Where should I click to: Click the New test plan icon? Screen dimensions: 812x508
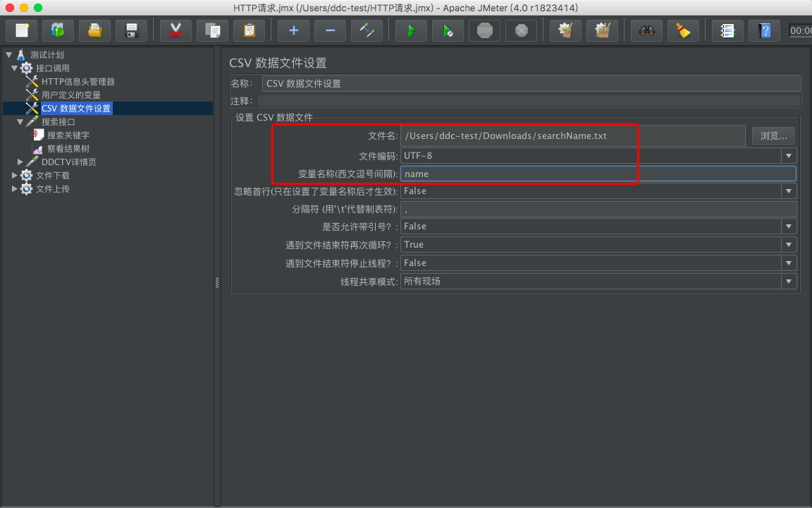point(21,30)
